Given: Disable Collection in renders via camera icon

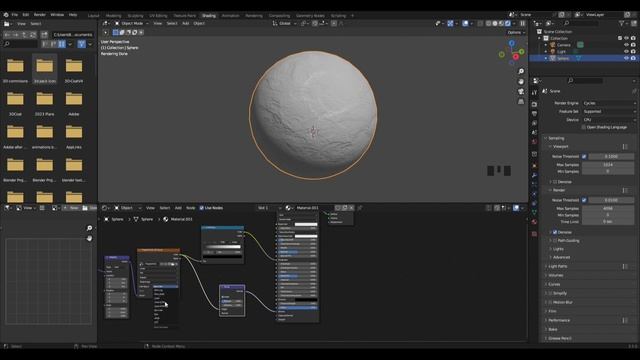Looking at the screenshot, I should pyautogui.click(x=633, y=38).
